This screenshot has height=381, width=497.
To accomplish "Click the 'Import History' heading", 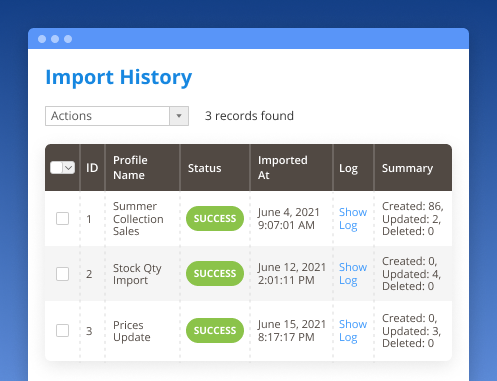I will coord(119,77).
